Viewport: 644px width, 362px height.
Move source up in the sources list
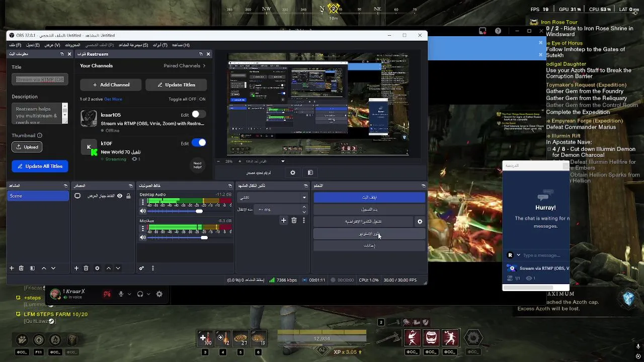[108, 268]
